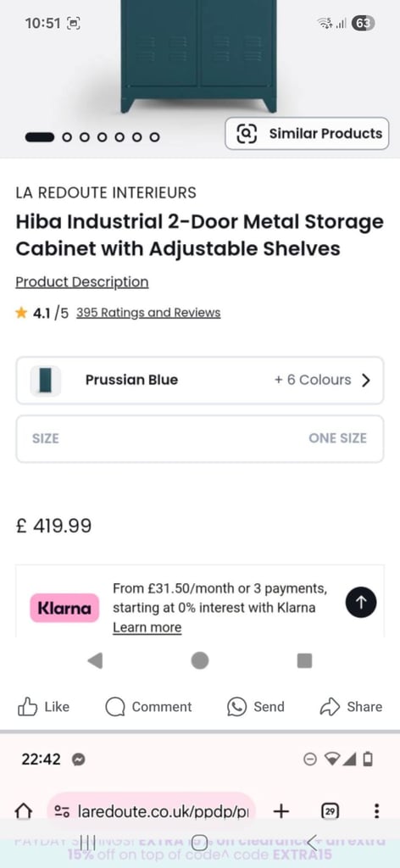Open the tab switcher showing 29
The width and height of the screenshot is (400, 868).
click(x=330, y=811)
